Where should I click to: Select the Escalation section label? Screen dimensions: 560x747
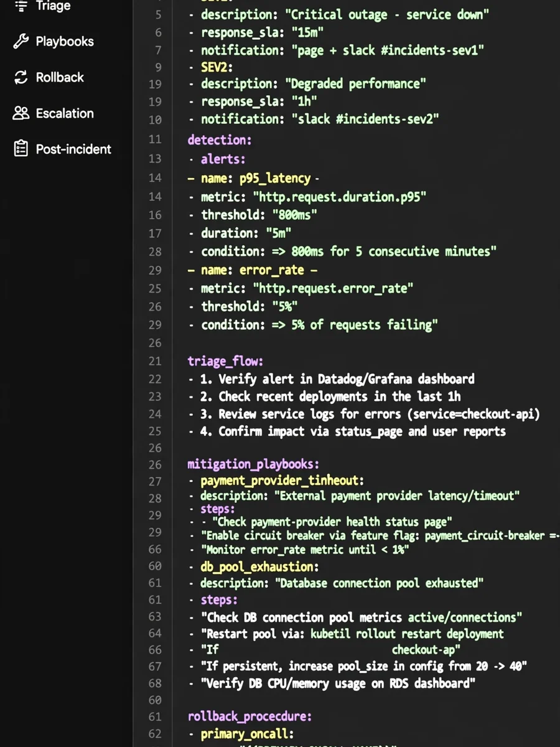[x=65, y=113]
